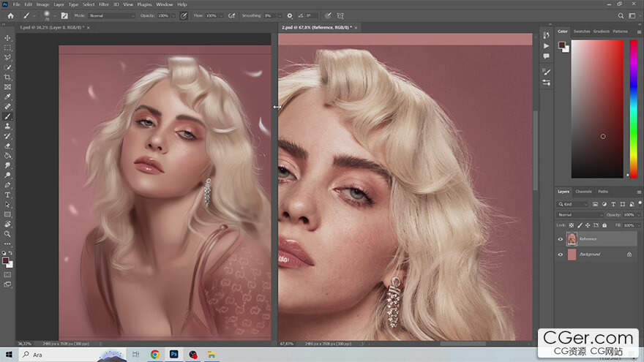644x362 pixels.
Task: Open the Actions panel play icon
Action: tap(546, 46)
